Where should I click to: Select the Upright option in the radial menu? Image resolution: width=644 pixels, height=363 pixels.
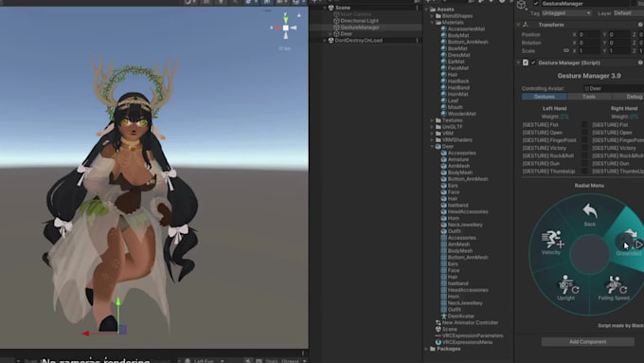point(566,287)
